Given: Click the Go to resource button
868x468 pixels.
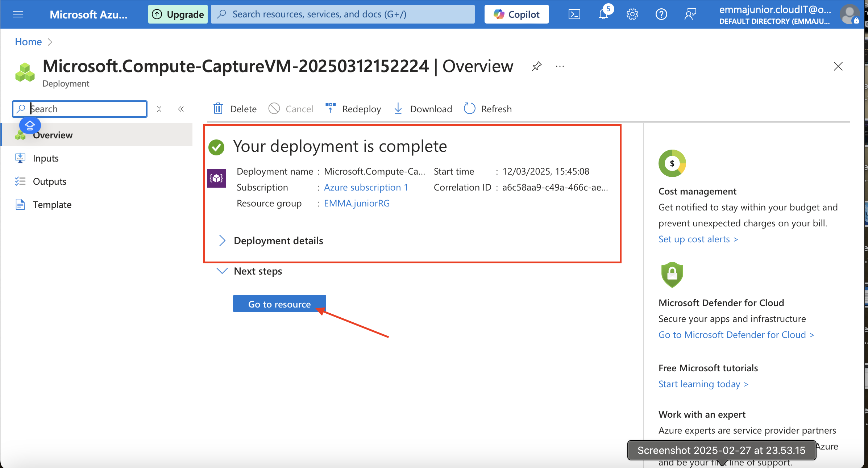Looking at the screenshot, I should (x=279, y=304).
